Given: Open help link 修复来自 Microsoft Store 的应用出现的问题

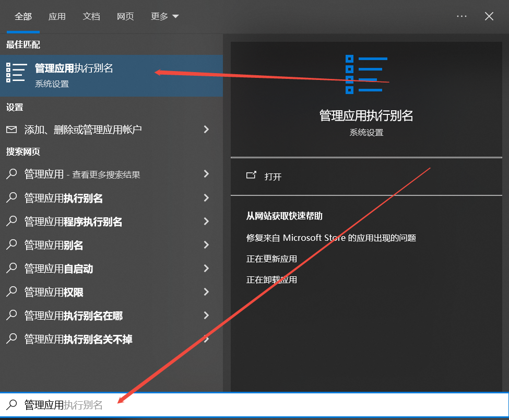Looking at the screenshot, I should click(331, 238).
